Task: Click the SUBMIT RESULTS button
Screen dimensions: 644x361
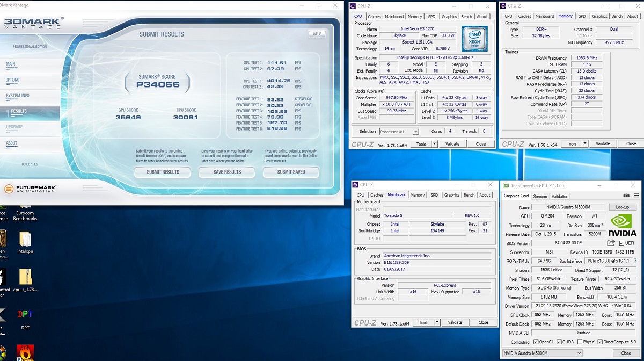Action: click(x=163, y=172)
